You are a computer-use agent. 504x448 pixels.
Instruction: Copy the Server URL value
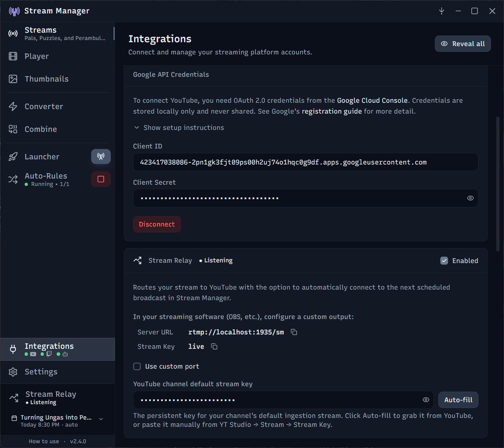[x=294, y=332]
